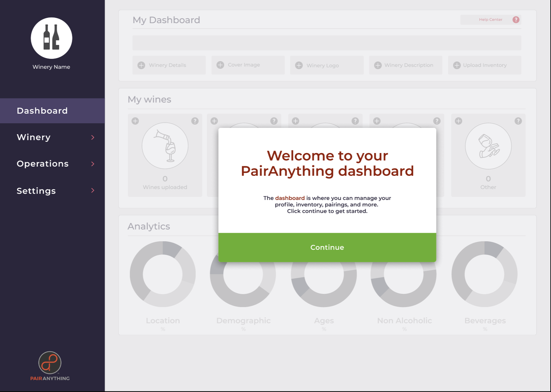551x392 pixels.
Task: Click plus icon on Other card
Action: [x=458, y=121]
